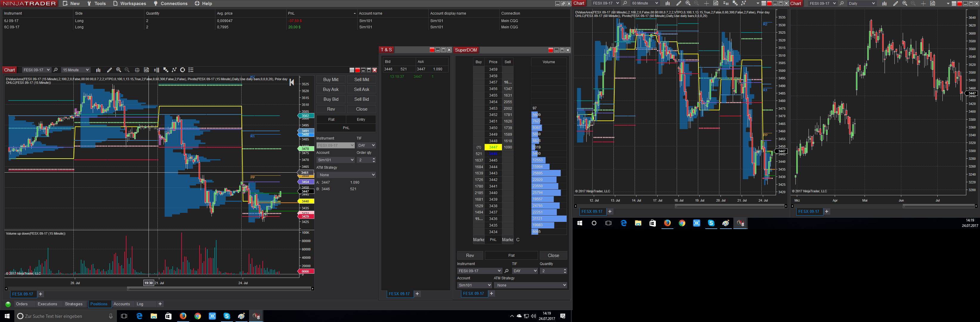Toggle red link button in SuperDOM window
The height and width of the screenshot is (322, 980).
[x=551, y=50]
